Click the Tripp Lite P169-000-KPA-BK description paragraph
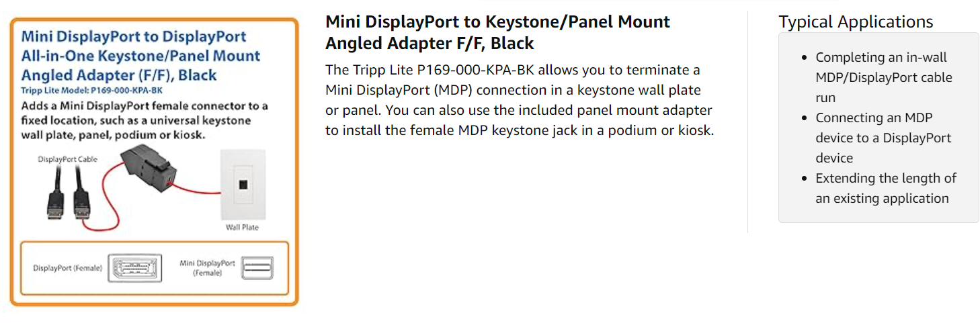980x323 pixels. click(519, 100)
